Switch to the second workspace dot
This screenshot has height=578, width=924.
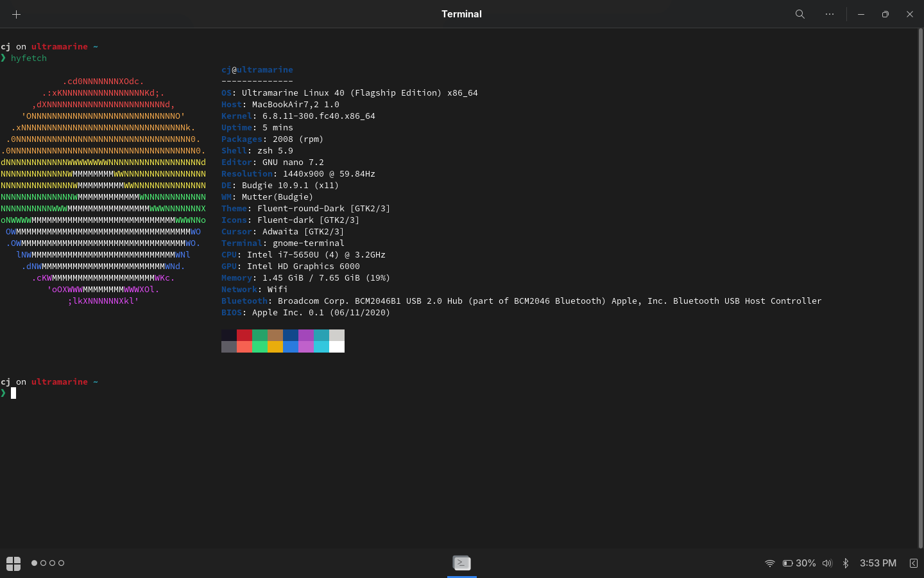(x=44, y=563)
